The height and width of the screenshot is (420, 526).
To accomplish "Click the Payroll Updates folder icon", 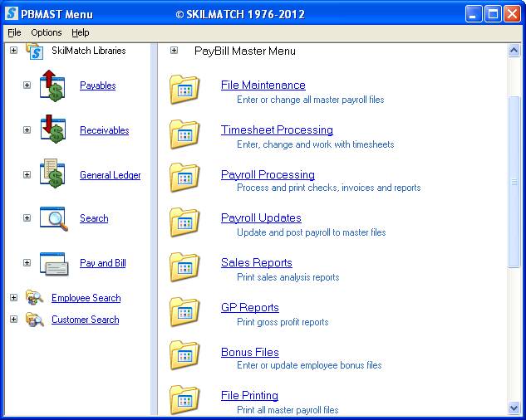I will pos(184,222).
